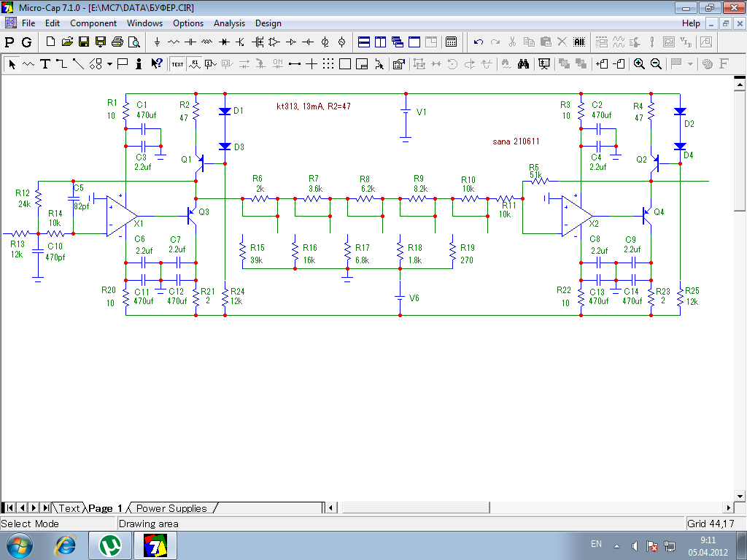Screen dimensions: 747x560
Task: Click the Help menu button
Action: (690, 23)
